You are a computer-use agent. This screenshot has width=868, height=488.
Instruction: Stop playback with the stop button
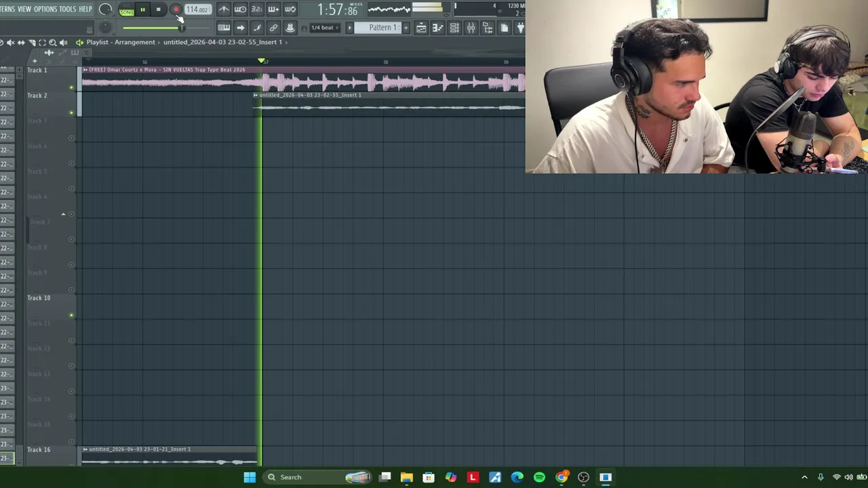point(158,9)
